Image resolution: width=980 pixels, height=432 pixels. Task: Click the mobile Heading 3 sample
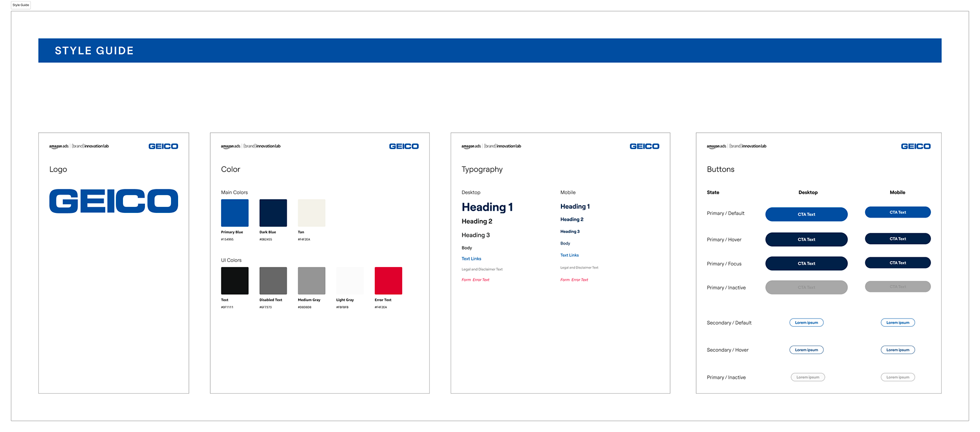coord(570,232)
